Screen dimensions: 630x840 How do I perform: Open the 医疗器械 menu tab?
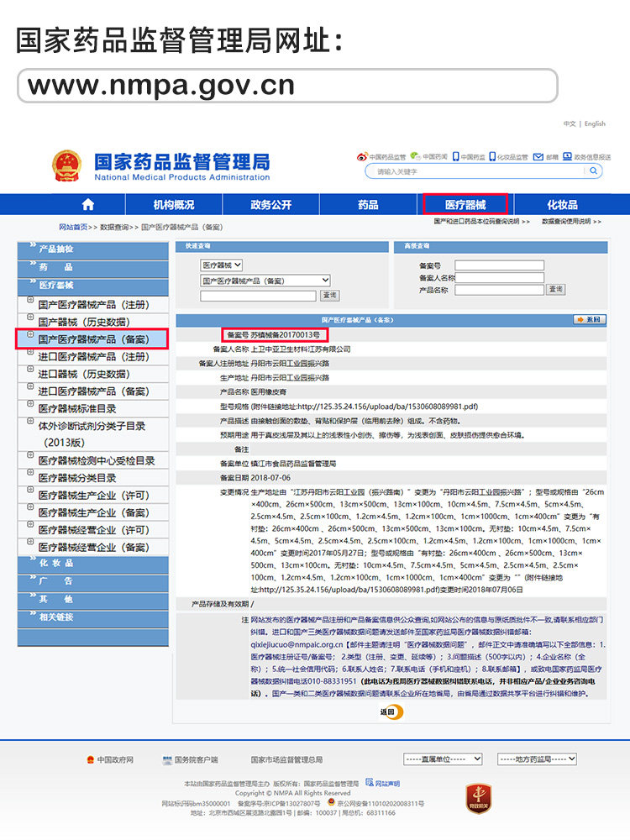[x=465, y=205]
